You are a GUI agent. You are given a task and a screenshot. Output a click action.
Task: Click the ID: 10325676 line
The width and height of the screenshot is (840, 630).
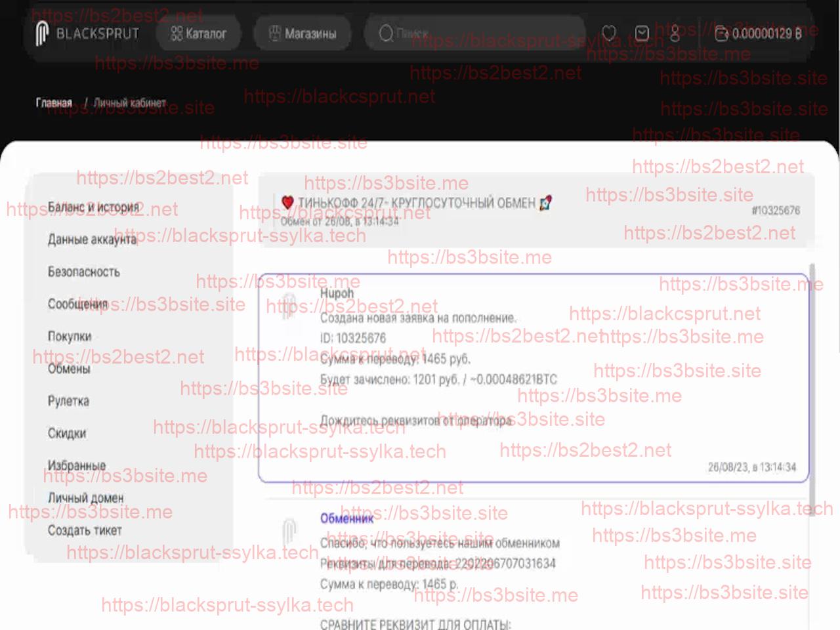click(x=353, y=339)
